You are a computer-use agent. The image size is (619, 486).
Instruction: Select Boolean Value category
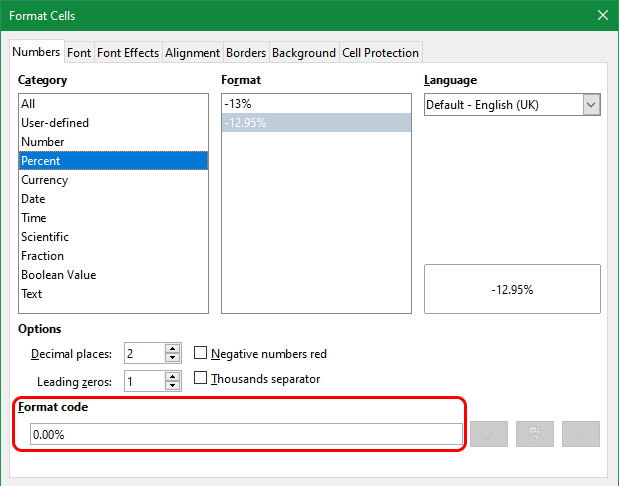click(113, 274)
